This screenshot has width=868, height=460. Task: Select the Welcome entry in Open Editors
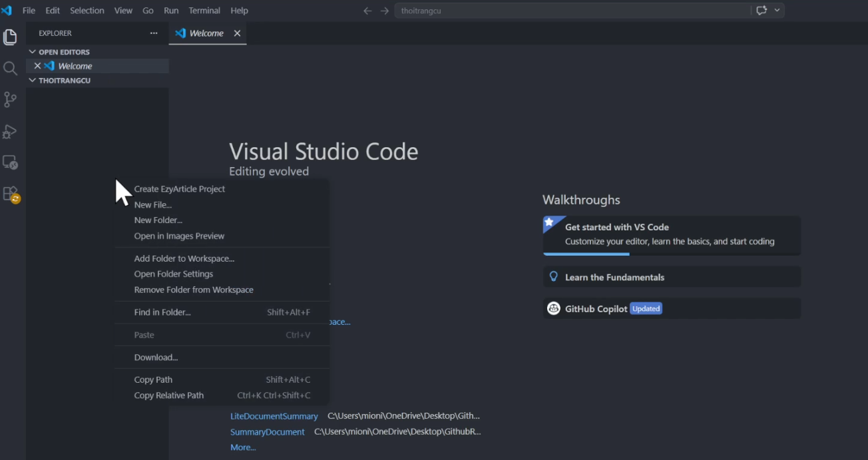(97, 66)
